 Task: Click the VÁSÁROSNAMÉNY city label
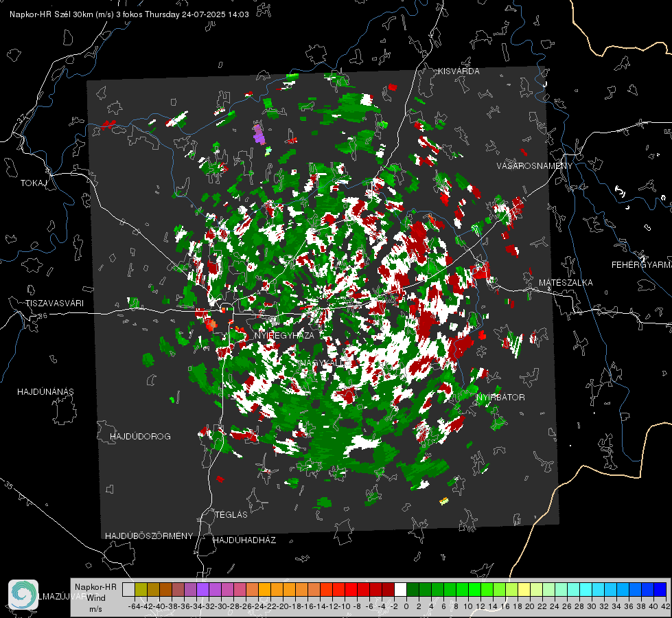point(535,166)
